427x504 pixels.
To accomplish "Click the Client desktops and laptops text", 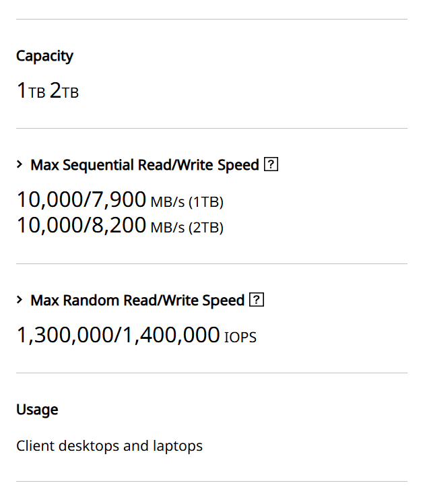I will [109, 446].
